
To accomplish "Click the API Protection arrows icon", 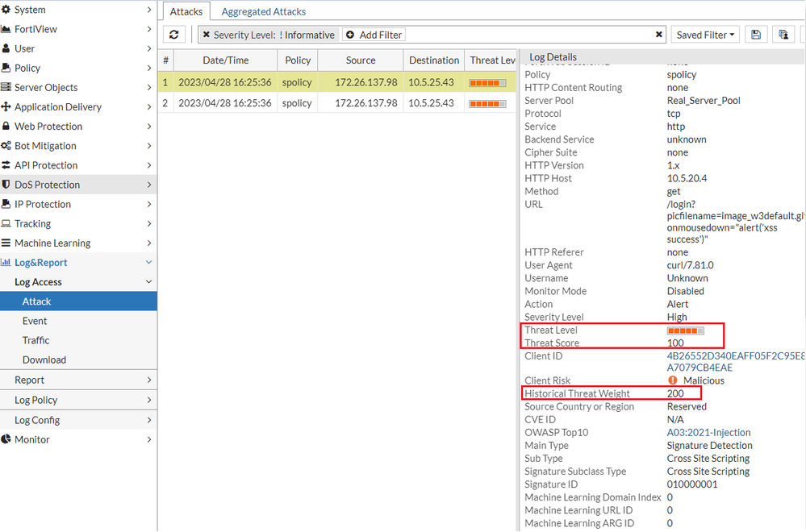I will [6, 165].
